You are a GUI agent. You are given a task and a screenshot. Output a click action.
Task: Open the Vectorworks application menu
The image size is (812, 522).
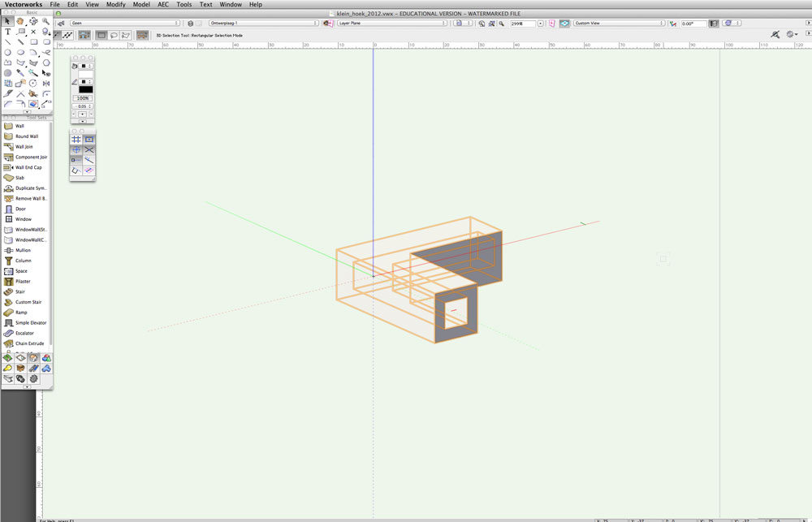click(x=24, y=4)
